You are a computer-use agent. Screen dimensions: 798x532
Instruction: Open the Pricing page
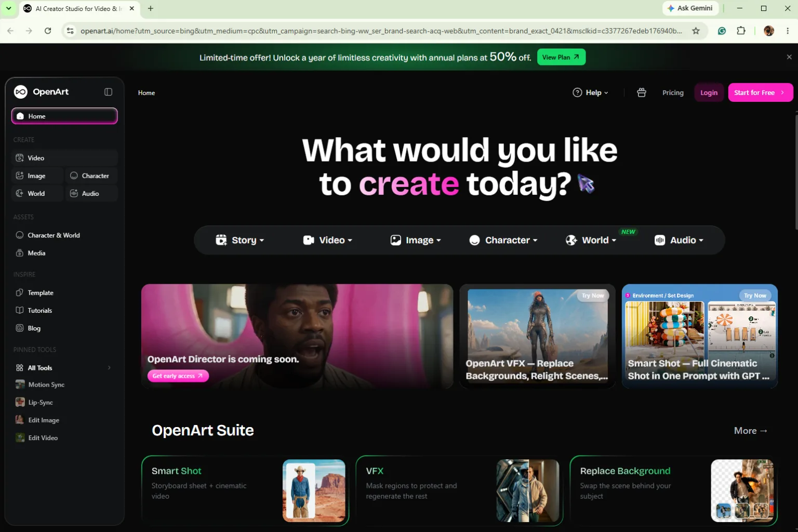click(x=673, y=92)
